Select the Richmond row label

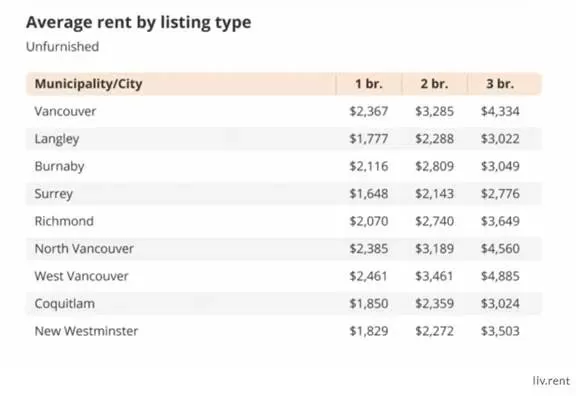(x=64, y=221)
